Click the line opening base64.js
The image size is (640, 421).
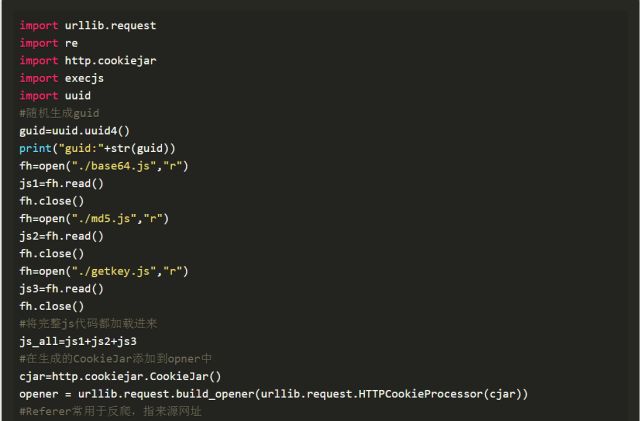104,165
